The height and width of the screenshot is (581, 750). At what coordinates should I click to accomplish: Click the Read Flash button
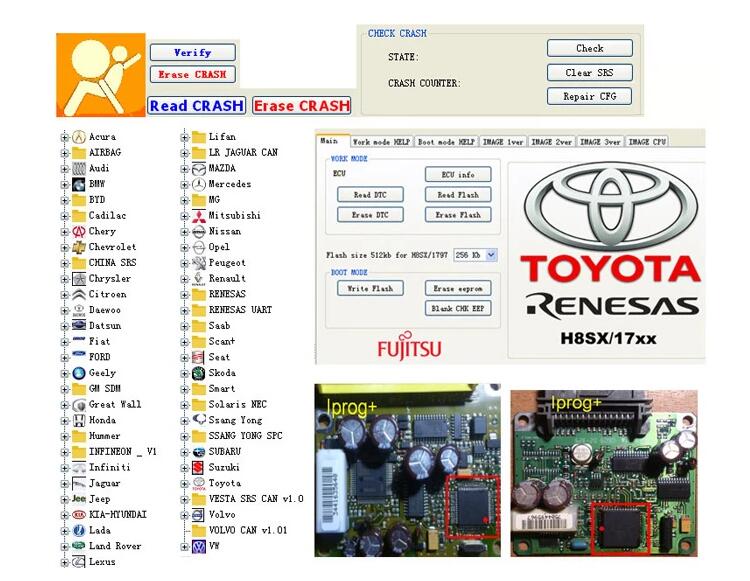458,195
